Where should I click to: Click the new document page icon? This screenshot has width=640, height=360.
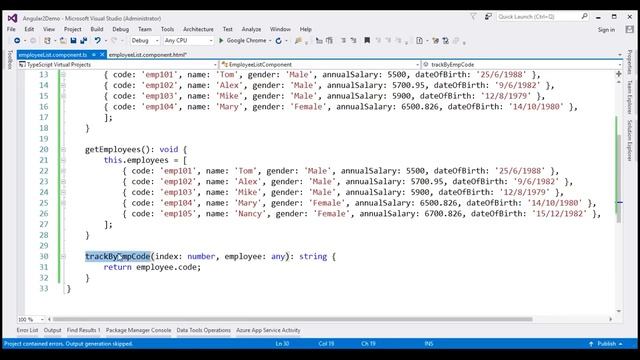coord(419,40)
